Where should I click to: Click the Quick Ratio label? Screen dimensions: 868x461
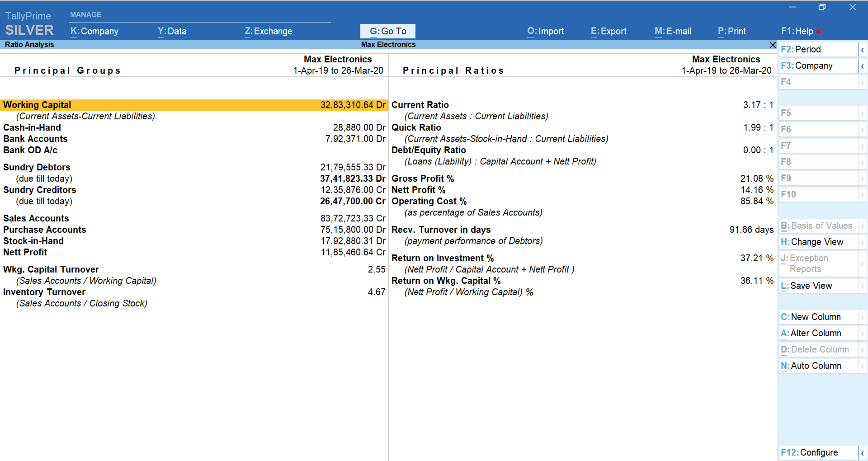click(x=416, y=127)
